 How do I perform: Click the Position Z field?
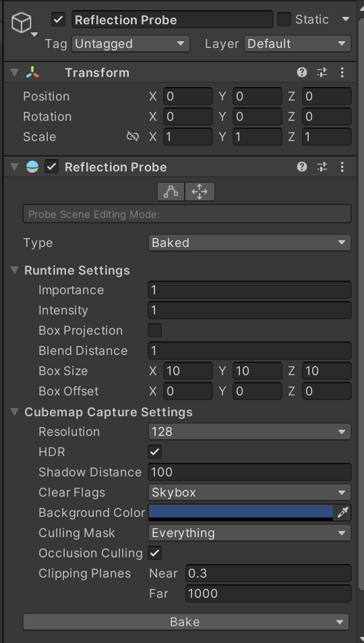(x=327, y=96)
